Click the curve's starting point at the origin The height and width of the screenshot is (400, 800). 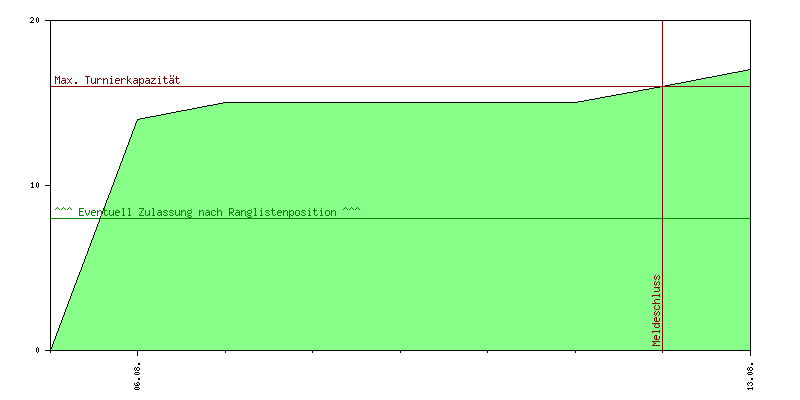(x=50, y=350)
